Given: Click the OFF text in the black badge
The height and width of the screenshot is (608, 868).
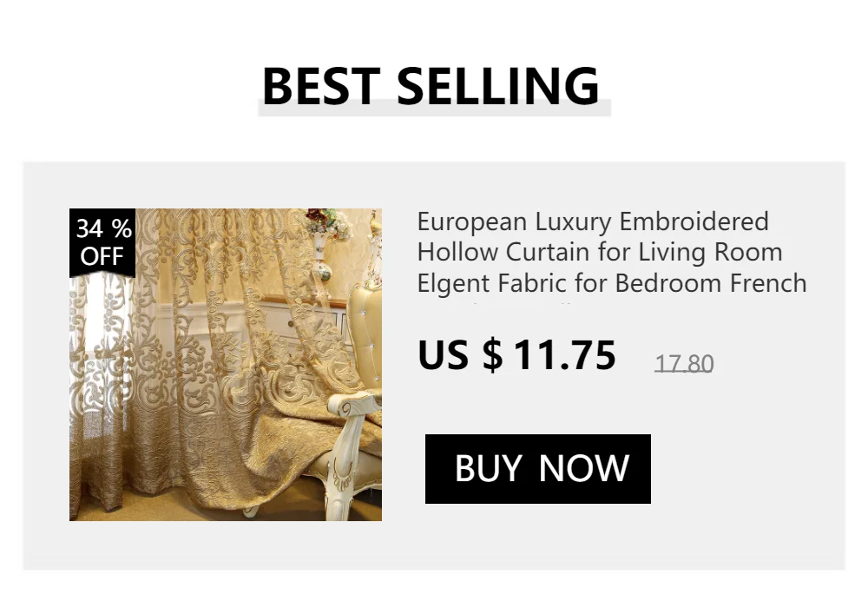Looking at the screenshot, I should tap(102, 256).
